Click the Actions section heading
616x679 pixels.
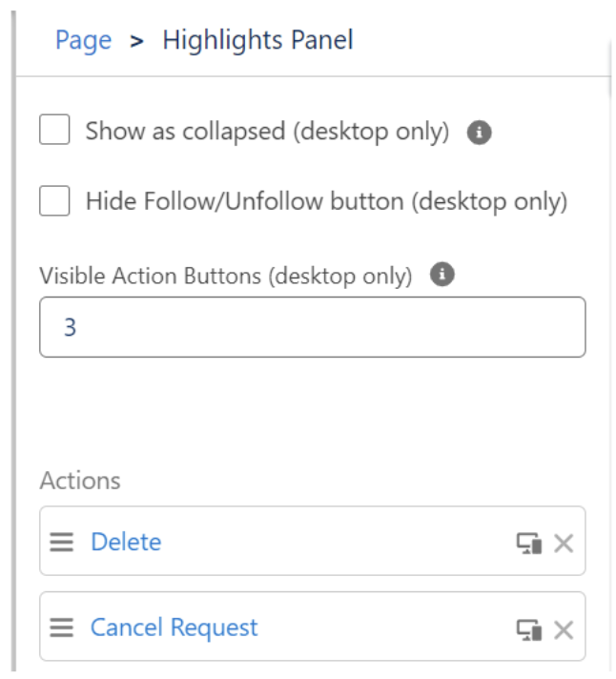80,481
